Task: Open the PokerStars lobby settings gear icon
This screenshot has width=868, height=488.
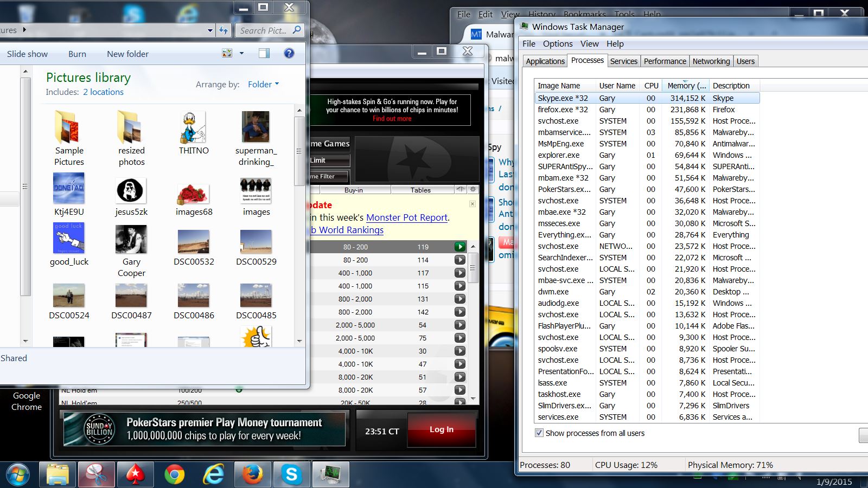Action: [473, 189]
